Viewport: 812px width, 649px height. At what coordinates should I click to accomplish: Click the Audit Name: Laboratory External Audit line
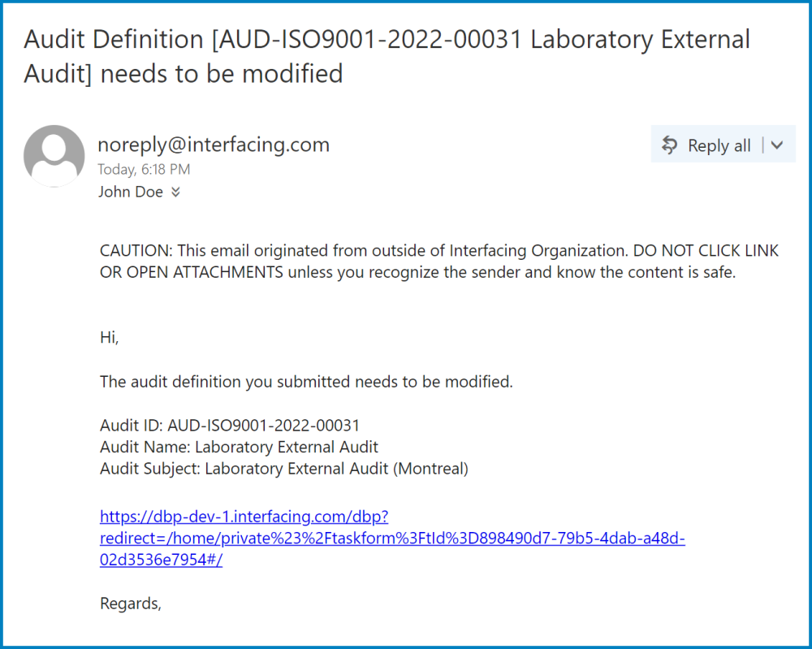[234, 447]
